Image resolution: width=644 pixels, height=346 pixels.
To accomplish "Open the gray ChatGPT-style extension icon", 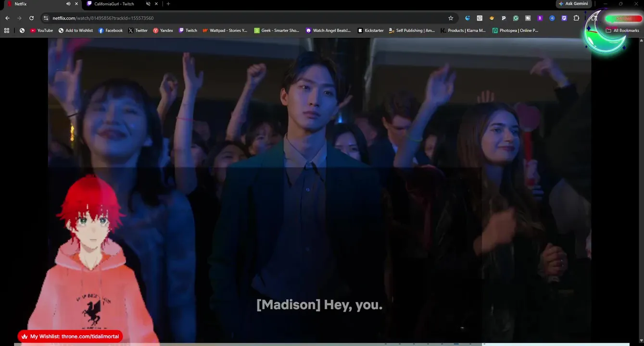I will pyautogui.click(x=480, y=18).
